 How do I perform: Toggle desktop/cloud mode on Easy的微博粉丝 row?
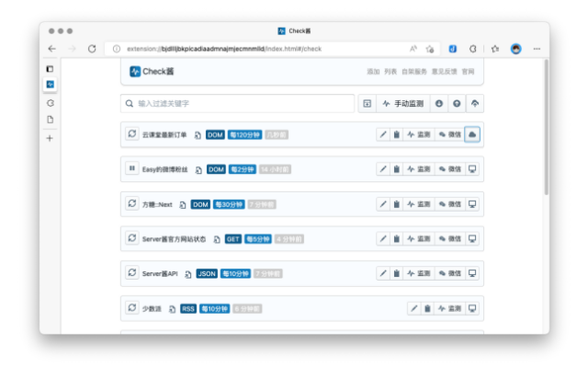coord(472,169)
